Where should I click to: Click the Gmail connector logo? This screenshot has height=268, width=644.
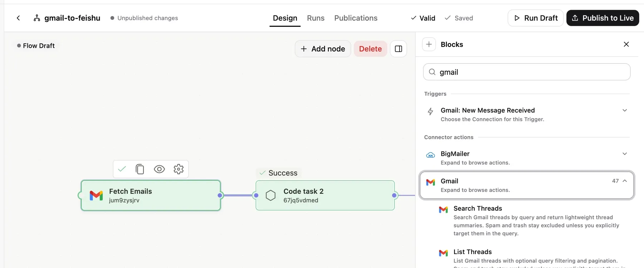point(430,182)
